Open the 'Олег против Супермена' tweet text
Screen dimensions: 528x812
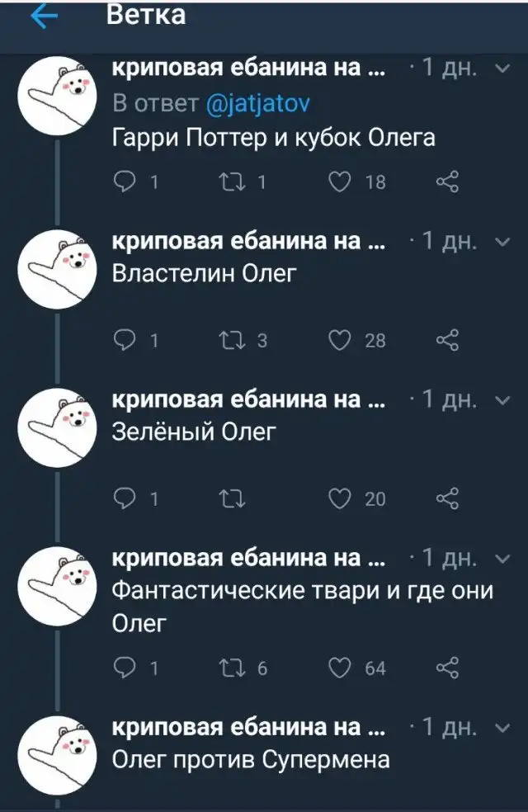(x=250, y=759)
